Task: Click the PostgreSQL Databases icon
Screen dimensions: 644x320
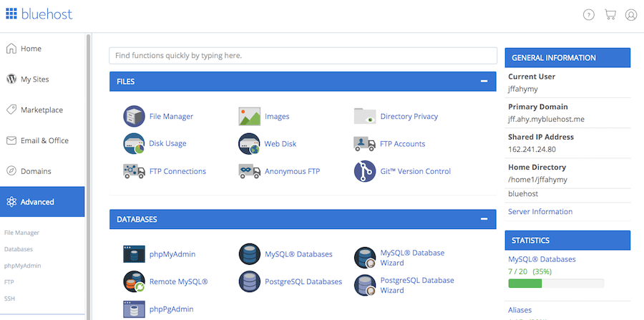Action: pyautogui.click(x=249, y=281)
